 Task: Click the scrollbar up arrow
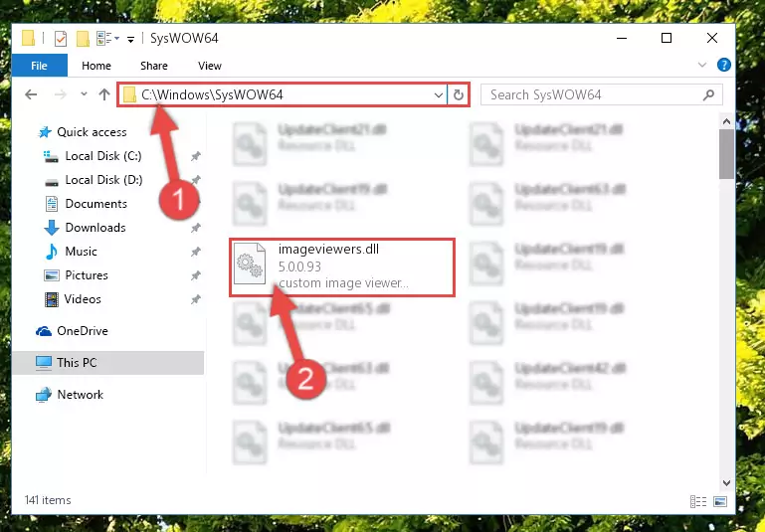click(x=726, y=121)
